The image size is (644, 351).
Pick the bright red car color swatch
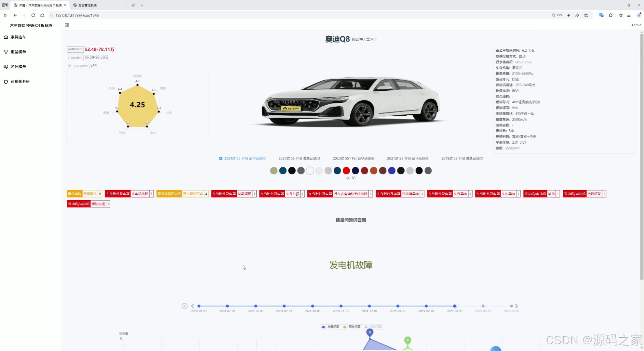[x=346, y=171]
